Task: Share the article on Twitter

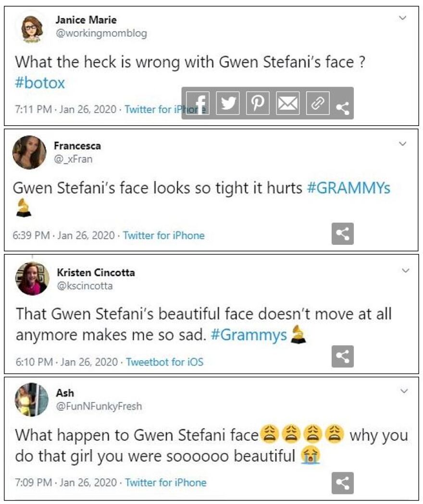Action: pyautogui.click(x=228, y=103)
